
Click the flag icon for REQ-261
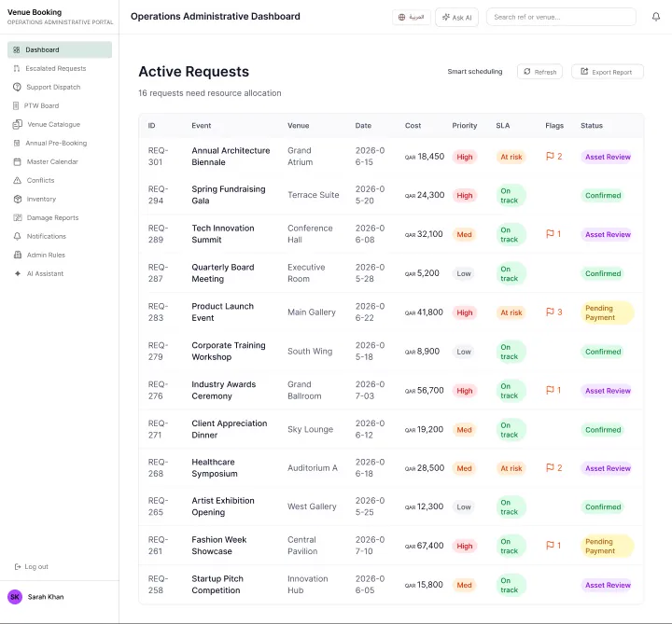pyautogui.click(x=550, y=546)
